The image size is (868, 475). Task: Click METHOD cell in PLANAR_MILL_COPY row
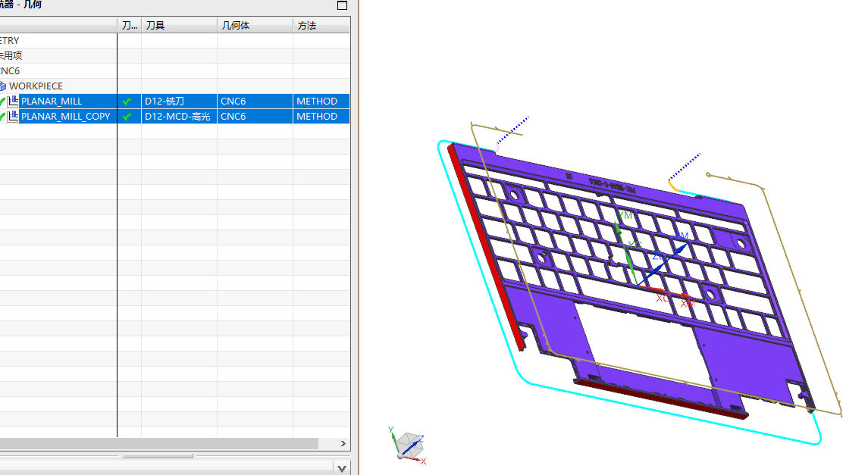point(321,117)
